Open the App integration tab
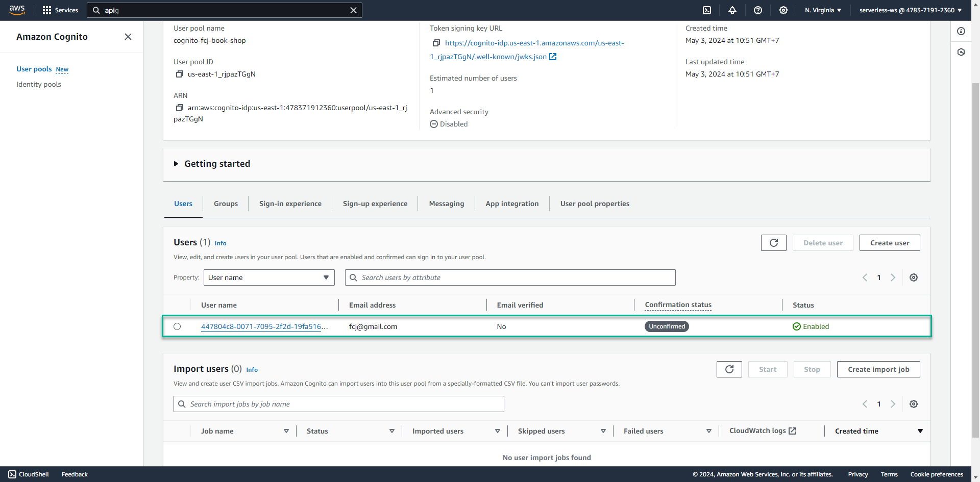The height and width of the screenshot is (482, 980). [512, 204]
